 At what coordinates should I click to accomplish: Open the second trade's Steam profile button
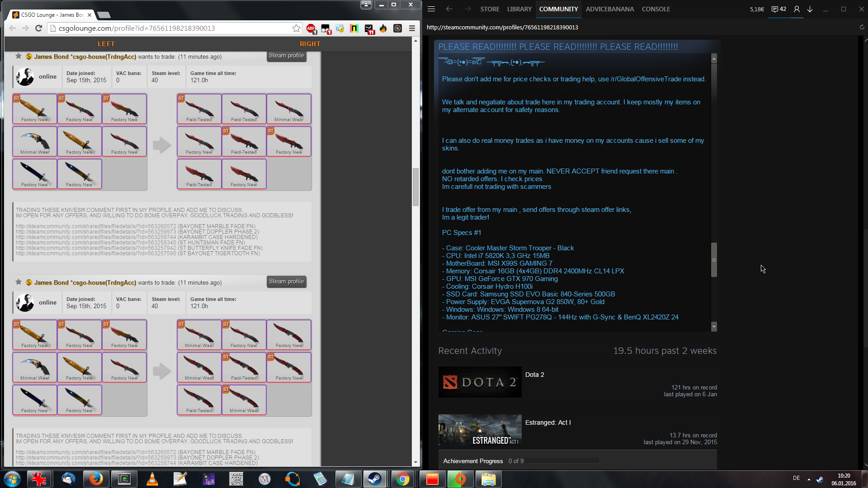tap(286, 282)
